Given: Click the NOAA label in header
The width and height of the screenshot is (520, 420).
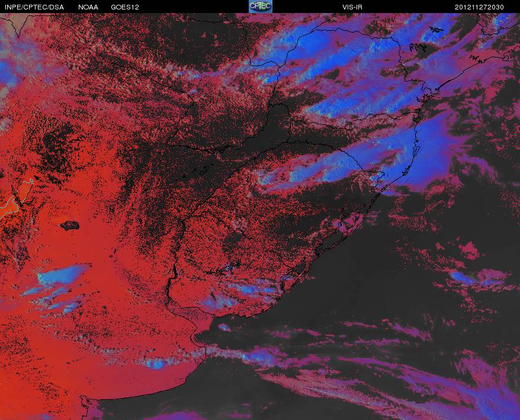Looking at the screenshot, I should tap(88, 7).
